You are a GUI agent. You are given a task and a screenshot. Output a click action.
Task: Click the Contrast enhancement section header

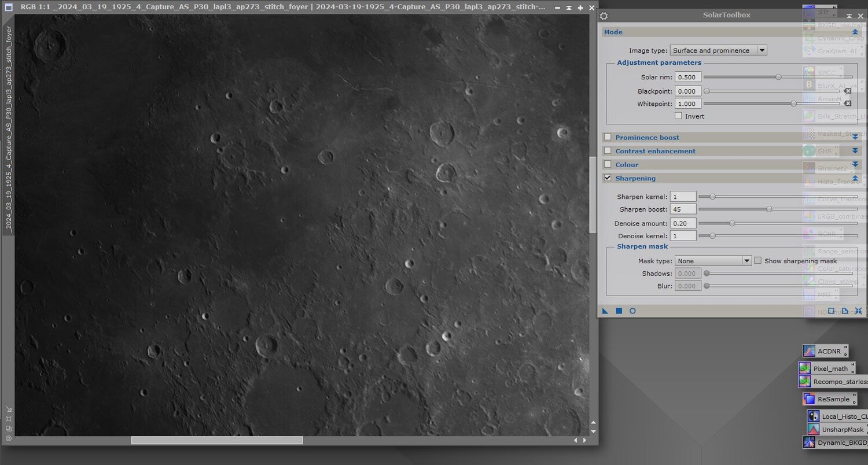[x=655, y=151]
